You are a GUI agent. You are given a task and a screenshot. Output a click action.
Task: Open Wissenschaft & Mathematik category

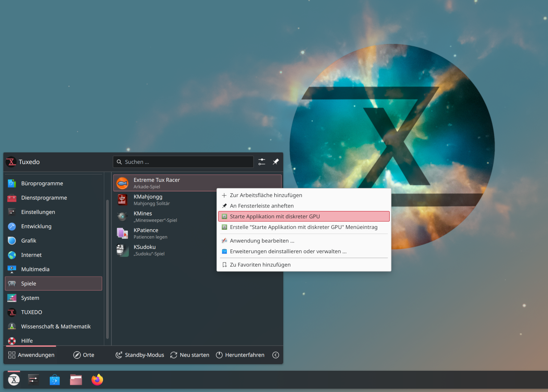click(x=53, y=327)
